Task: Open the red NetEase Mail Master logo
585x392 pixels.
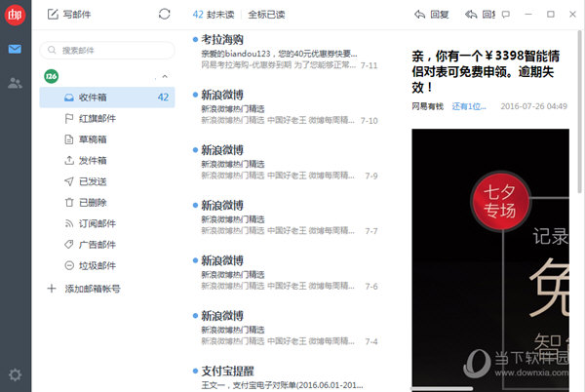Action: (15, 15)
